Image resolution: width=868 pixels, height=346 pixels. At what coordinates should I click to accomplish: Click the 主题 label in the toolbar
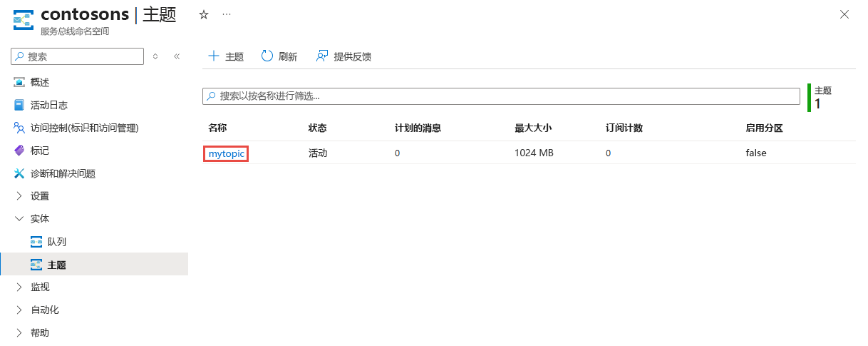(234, 57)
